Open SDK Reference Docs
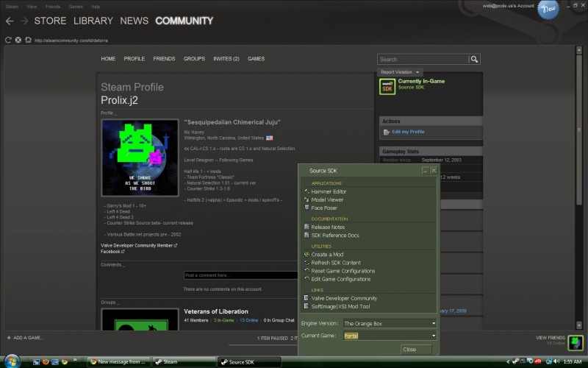Viewport: 588px width, 368px height. point(335,236)
